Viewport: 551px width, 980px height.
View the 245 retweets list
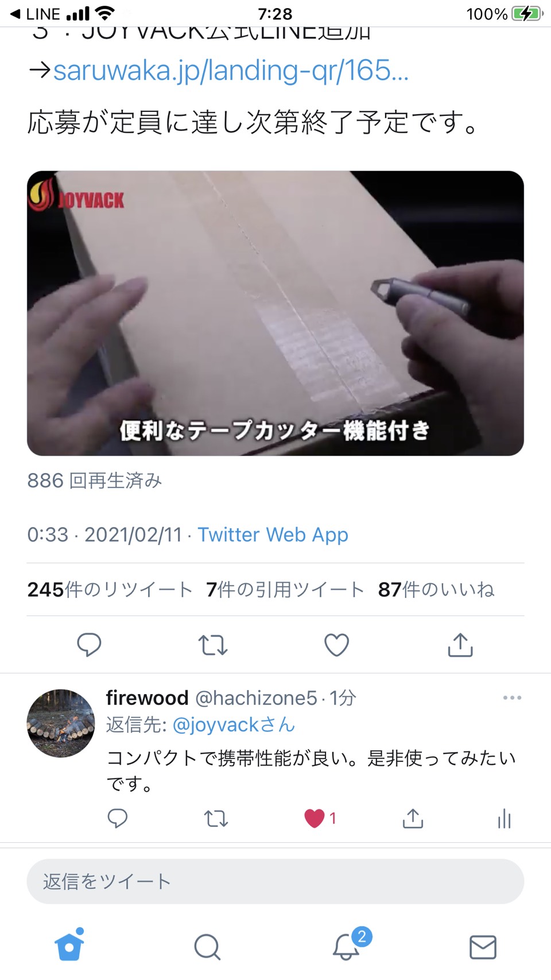pyautogui.click(x=110, y=590)
